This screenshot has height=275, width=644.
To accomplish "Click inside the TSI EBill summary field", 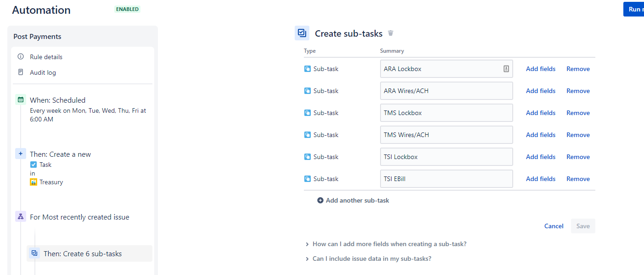I will [x=446, y=179].
